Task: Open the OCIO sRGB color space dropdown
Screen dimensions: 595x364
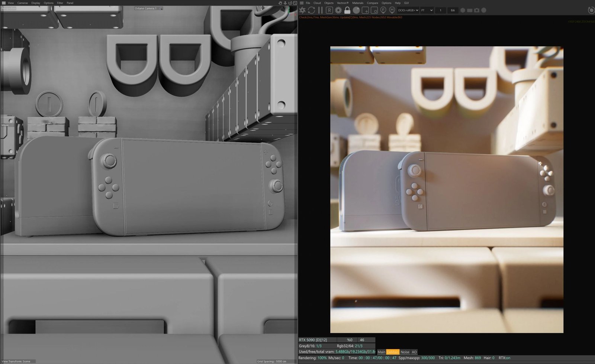Action: (x=408, y=10)
